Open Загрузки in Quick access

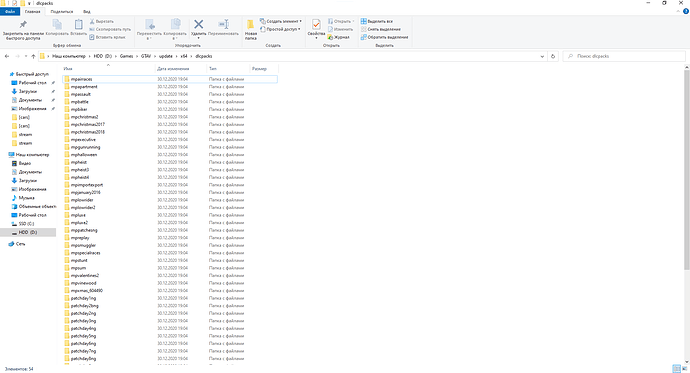point(28,91)
